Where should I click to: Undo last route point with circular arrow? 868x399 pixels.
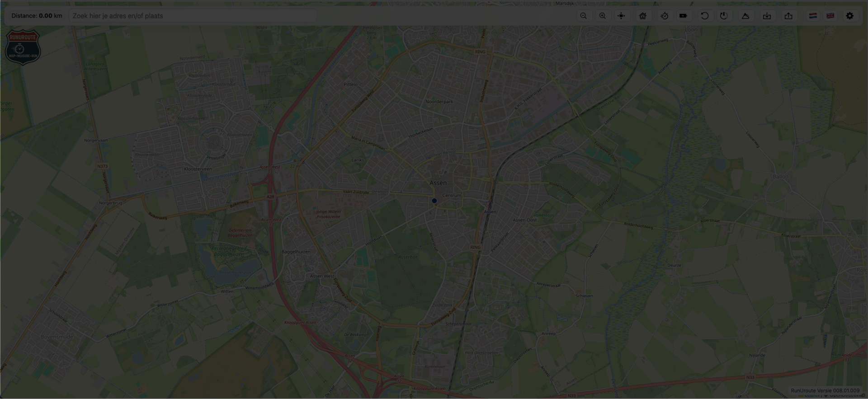(x=704, y=16)
